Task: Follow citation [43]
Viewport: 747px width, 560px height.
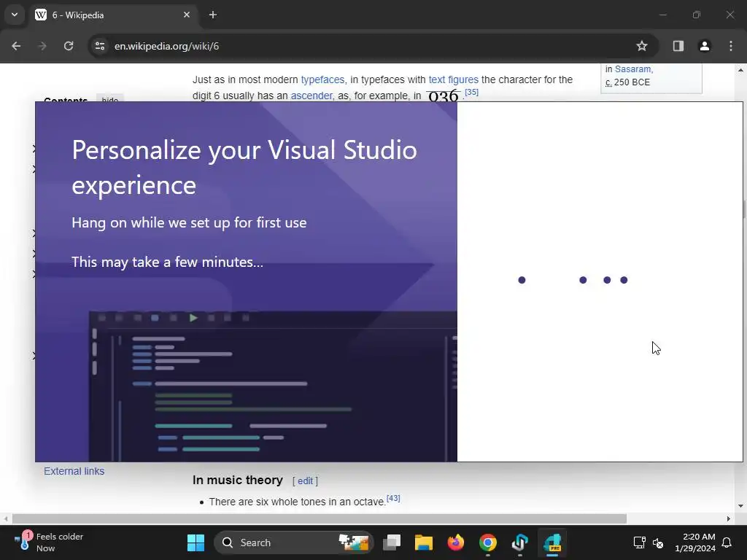Action: [x=393, y=498]
